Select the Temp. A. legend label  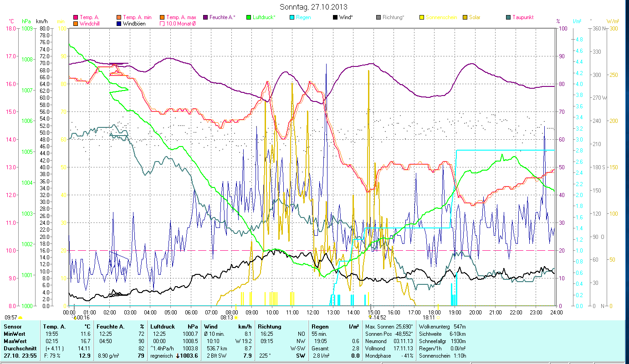[x=89, y=17]
